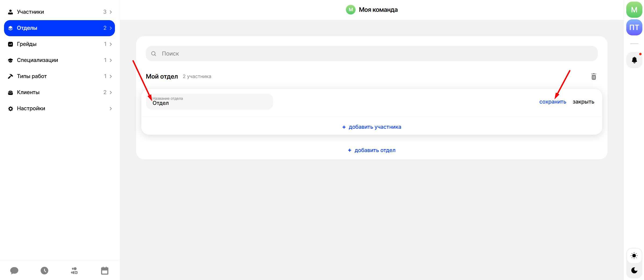Click добавить участника link
The image size is (644, 280).
tap(372, 127)
